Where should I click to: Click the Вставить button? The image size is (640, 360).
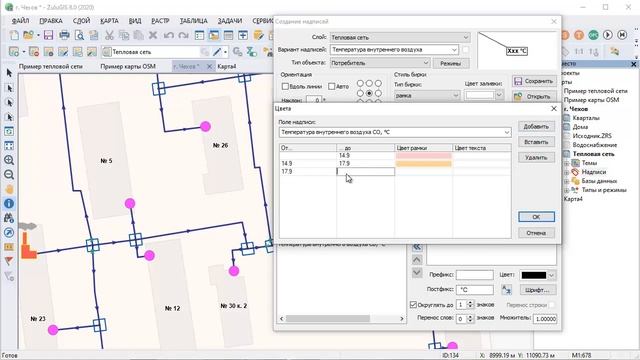click(536, 142)
